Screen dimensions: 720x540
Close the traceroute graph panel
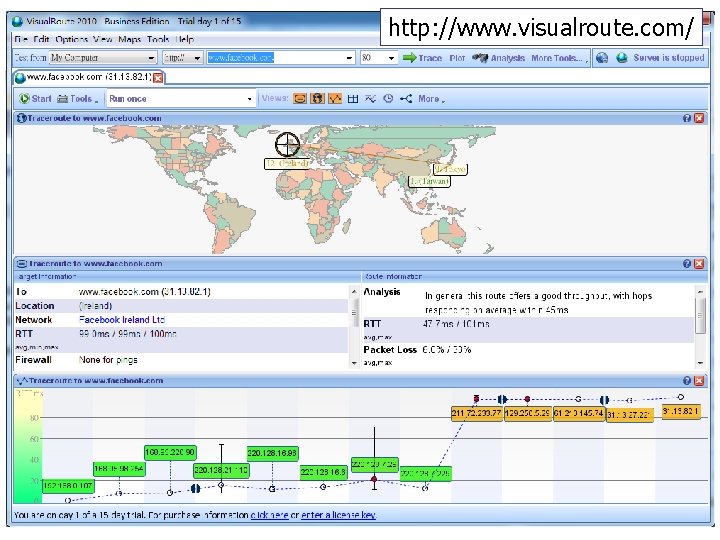pyautogui.click(x=699, y=381)
